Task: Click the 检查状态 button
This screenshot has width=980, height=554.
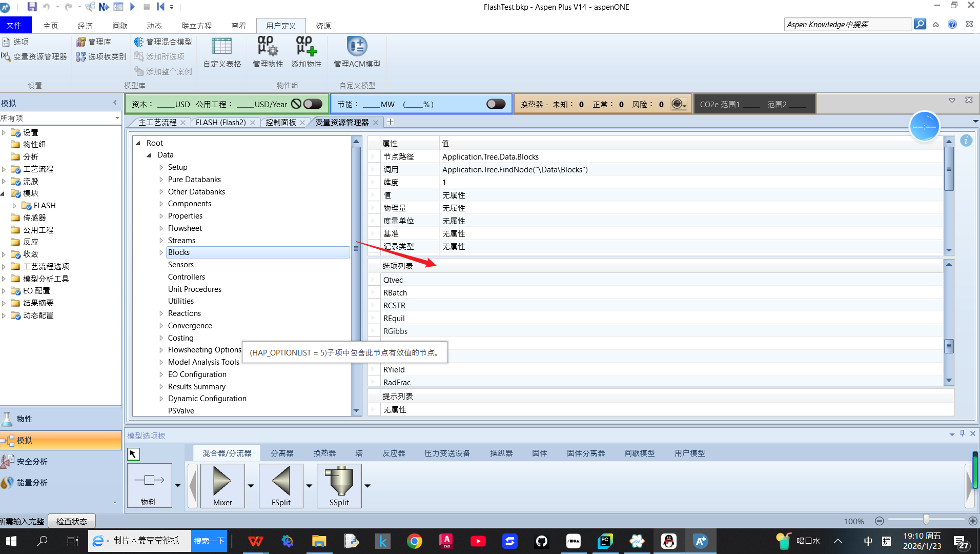Action: point(72,521)
